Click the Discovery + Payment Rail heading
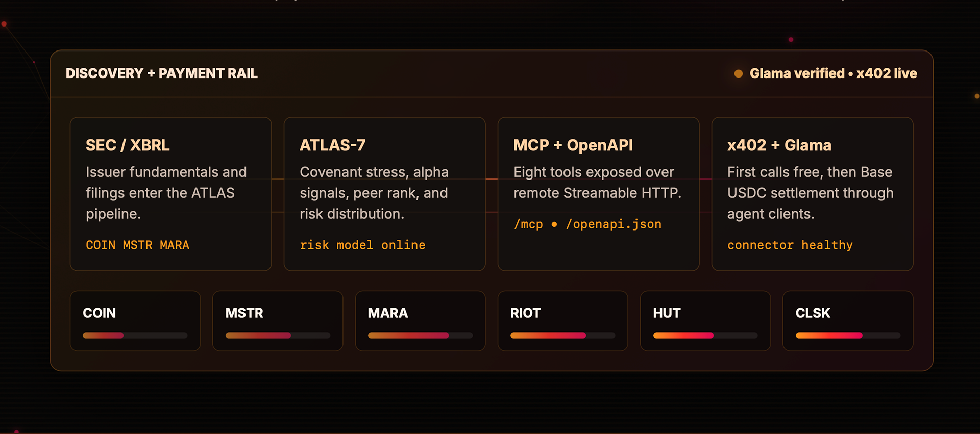Image resolution: width=980 pixels, height=434 pixels. coord(161,73)
